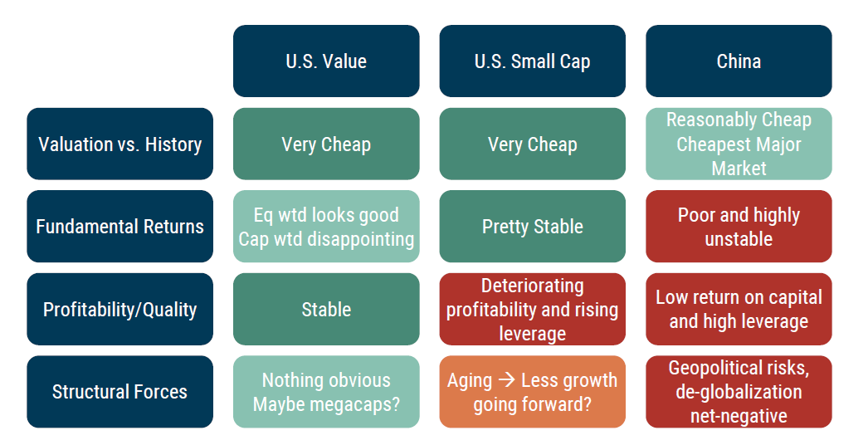This screenshot has width=868, height=445.
Task: Click the Fundamental Returns row label
Action: [x=119, y=227]
